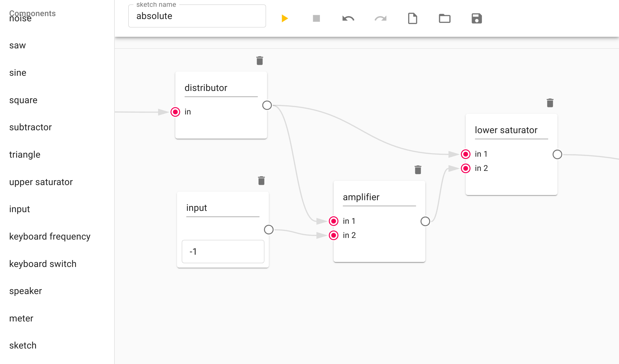
Task: Click the amplifier output port circle
Action: [425, 221]
